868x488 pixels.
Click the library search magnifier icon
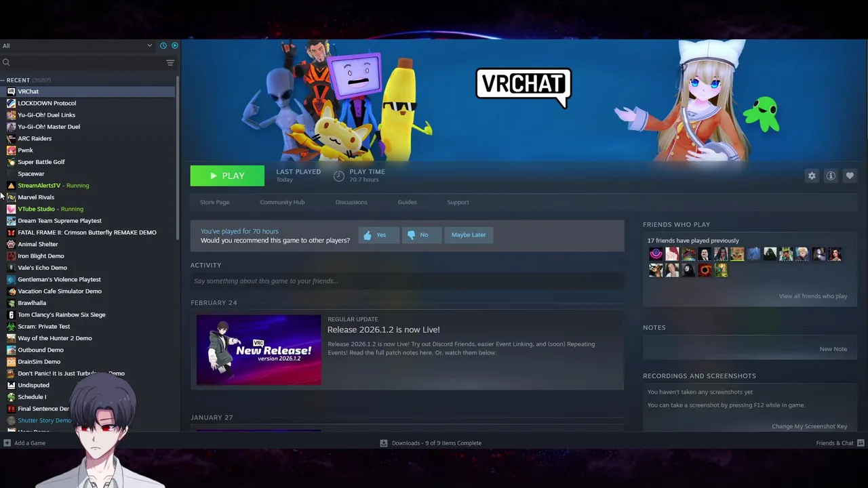point(6,62)
